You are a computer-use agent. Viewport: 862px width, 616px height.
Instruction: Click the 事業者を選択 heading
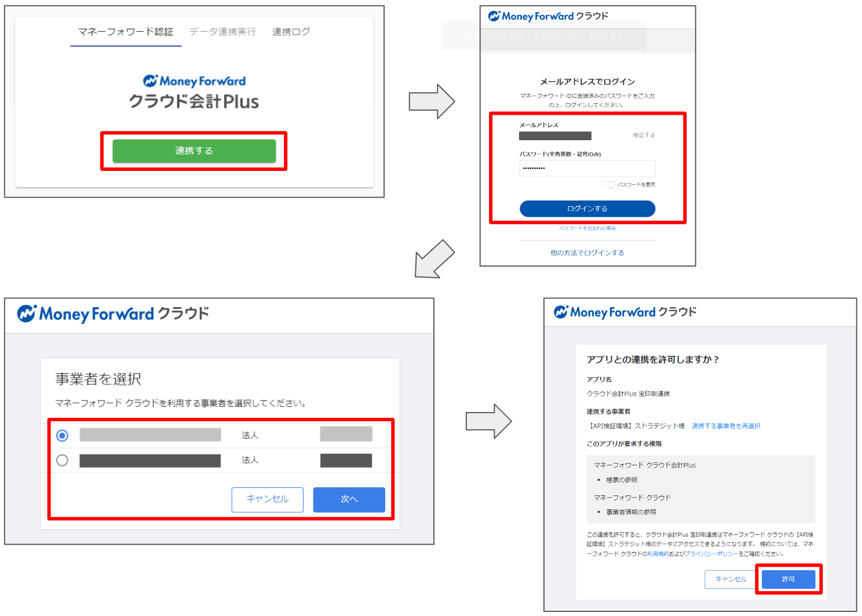(98, 379)
